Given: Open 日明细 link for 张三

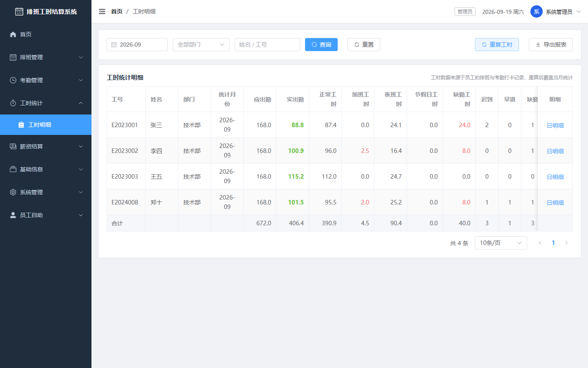Looking at the screenshot, I should [555, 126].
